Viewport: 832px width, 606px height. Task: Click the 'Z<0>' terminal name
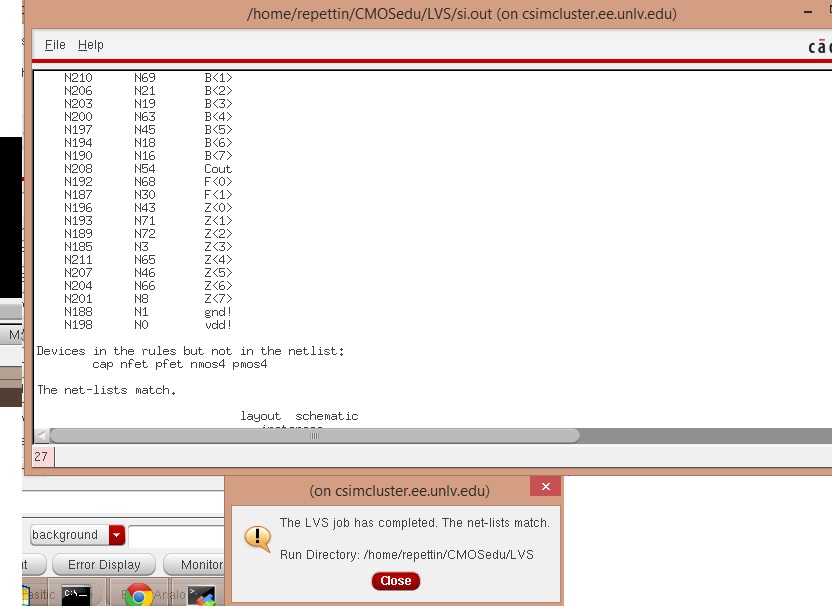218,208
